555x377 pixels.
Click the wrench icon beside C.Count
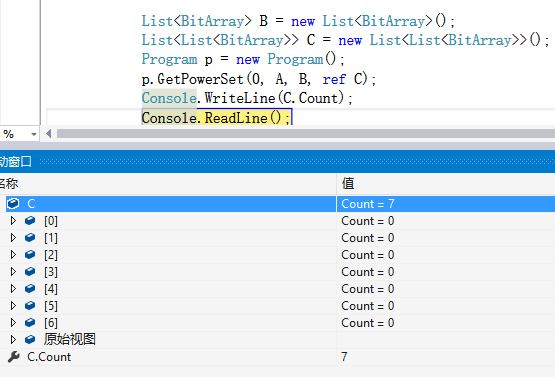pos(14,357)
